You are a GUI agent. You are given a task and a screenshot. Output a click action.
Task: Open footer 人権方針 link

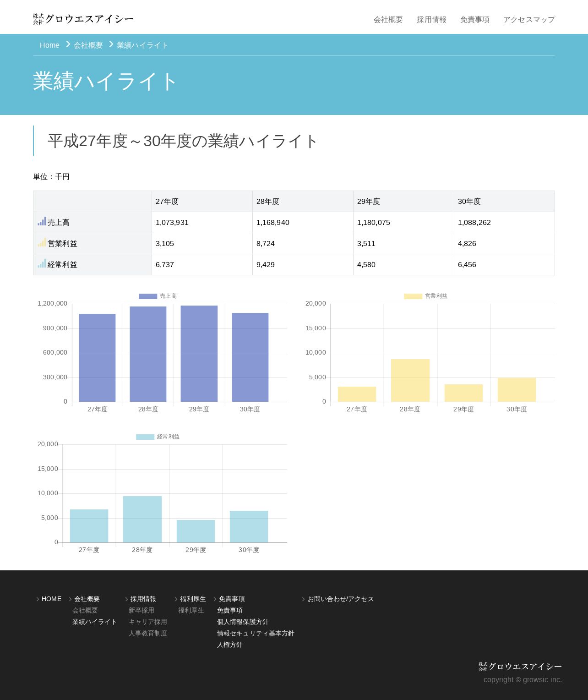tap(230, 645)
